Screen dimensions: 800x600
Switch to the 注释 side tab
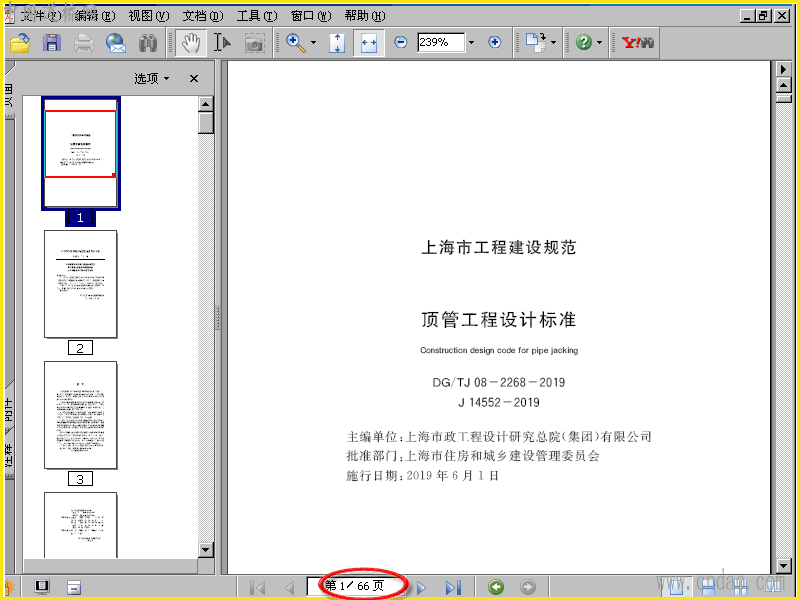[x=9, y=455]
